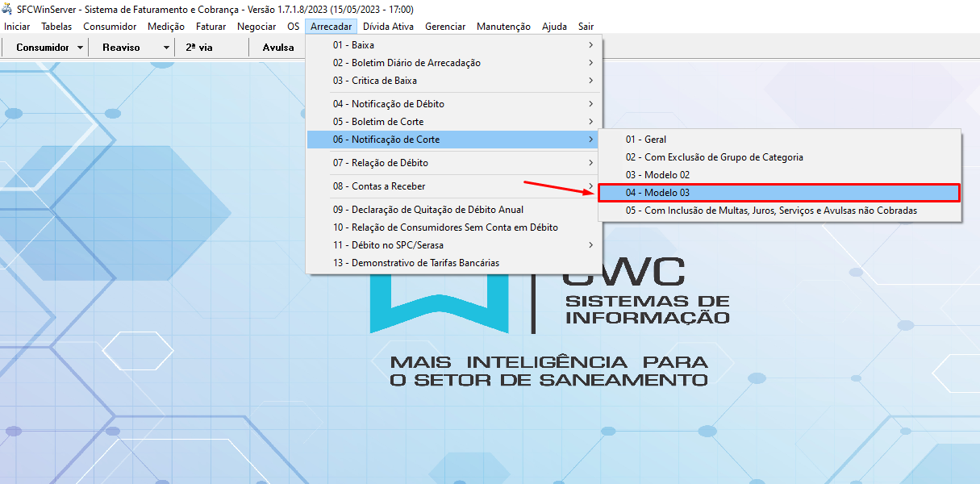Viewport: 980px width, 484px height.
Task: Select 02 - Com Exclusão de Grupo de Categoria
Action: [x=714, y=157]
